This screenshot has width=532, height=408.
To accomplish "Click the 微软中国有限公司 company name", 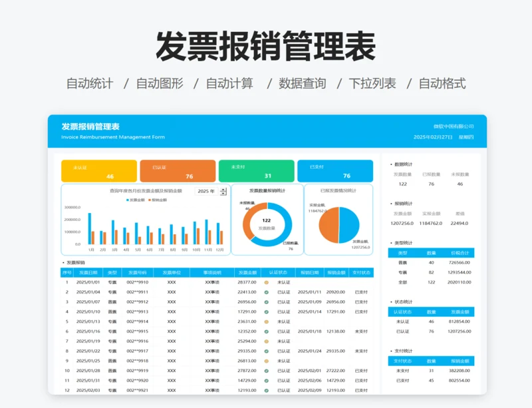I will click(x=454, y=126).
